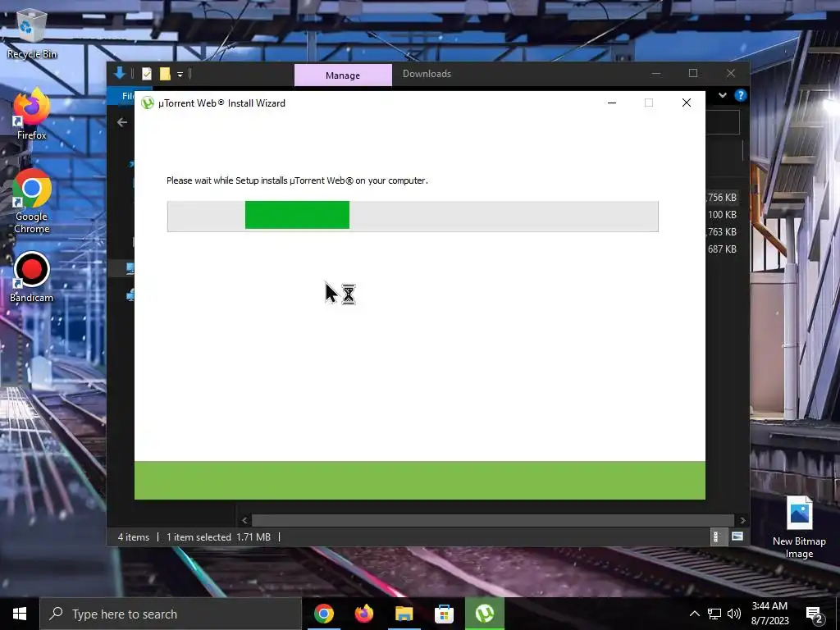Open the notification center icon
840x630 pixels.
pos(815,614)
